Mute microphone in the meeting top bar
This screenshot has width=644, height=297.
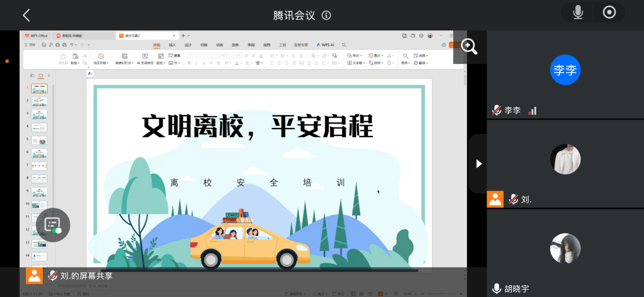(x=578, y=13)
